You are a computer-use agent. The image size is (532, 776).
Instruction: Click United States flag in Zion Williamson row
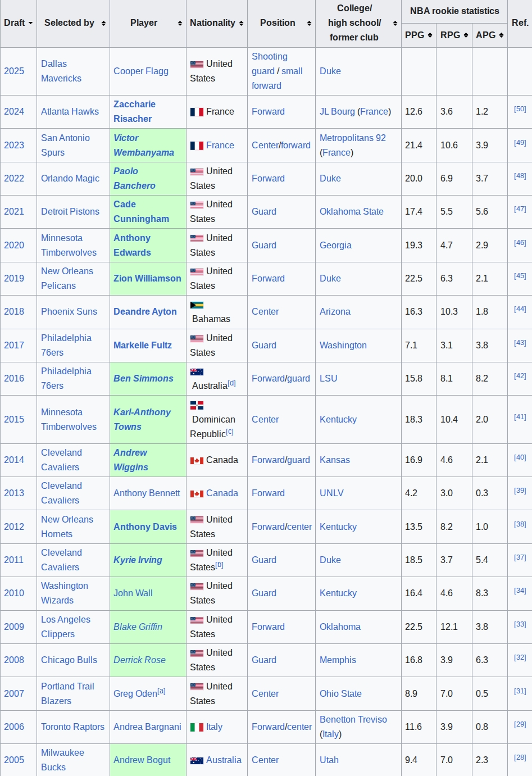197,271
